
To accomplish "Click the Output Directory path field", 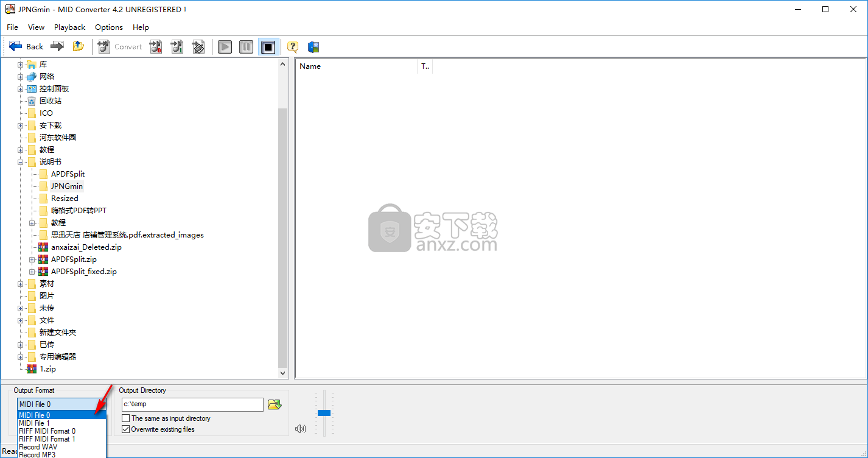I will (x=192, y=404).
